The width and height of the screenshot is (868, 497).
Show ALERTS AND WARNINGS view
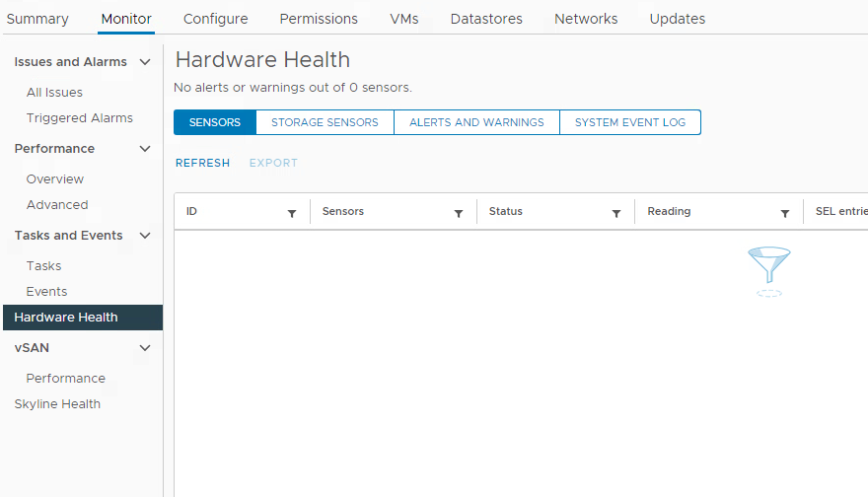pos(476,122)
